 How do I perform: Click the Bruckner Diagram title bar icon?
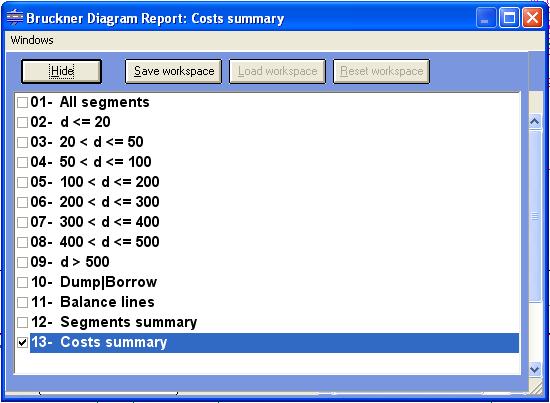point(15,17)
